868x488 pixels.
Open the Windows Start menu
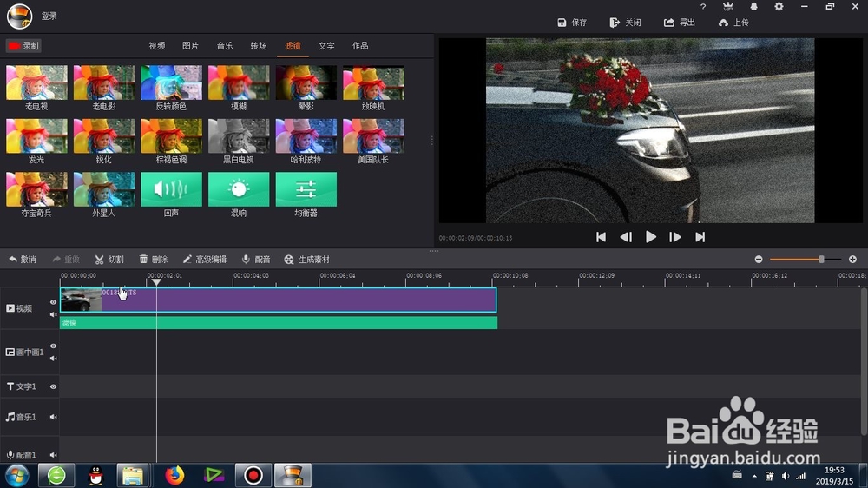click(17, 475)
